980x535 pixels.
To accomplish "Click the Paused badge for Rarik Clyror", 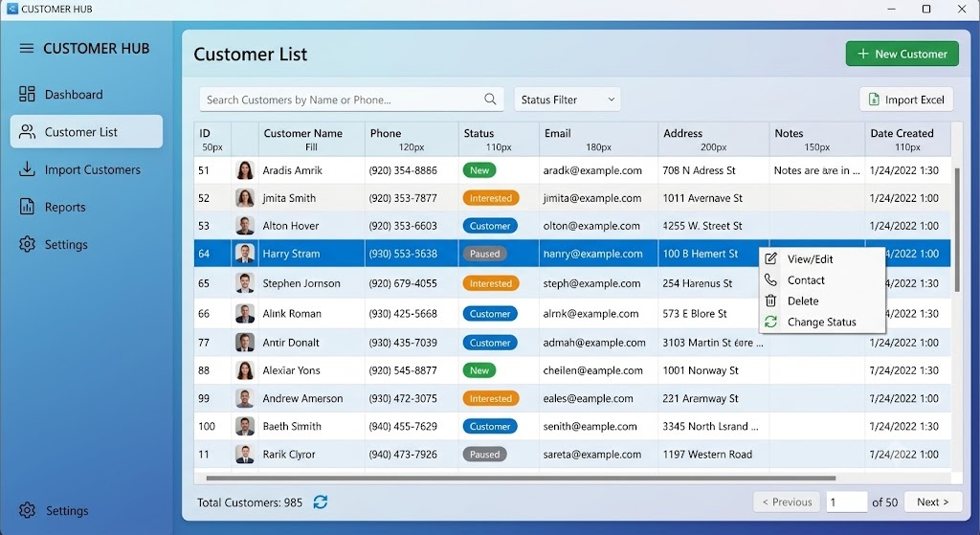I will (x=484, y=455).
